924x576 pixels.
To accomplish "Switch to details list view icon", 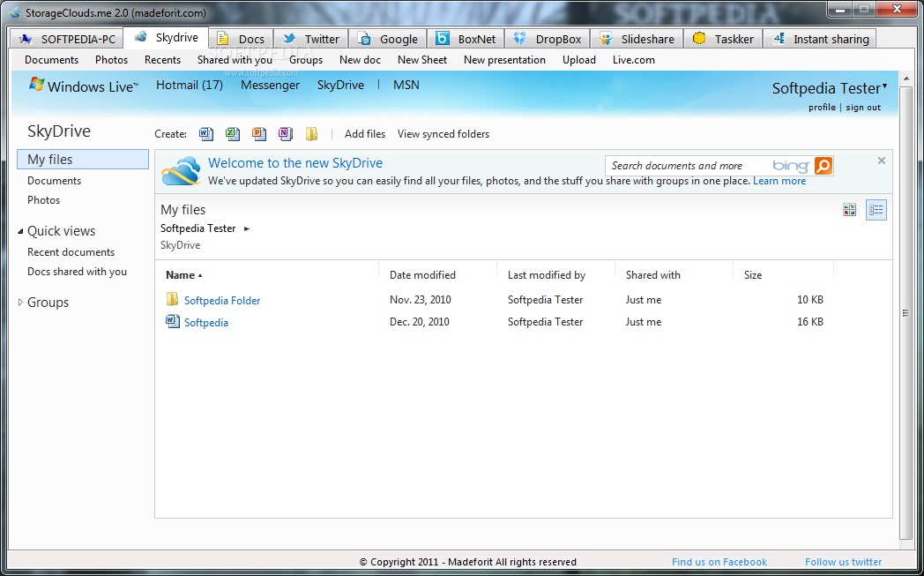I will click(876, 209).
